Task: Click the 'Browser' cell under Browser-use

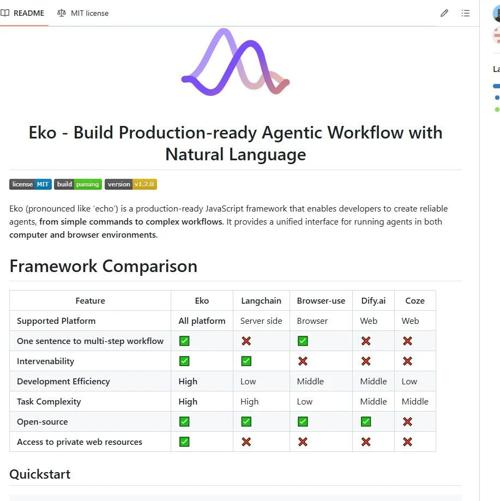Action: pyautogui.click(x=312, y=321)
